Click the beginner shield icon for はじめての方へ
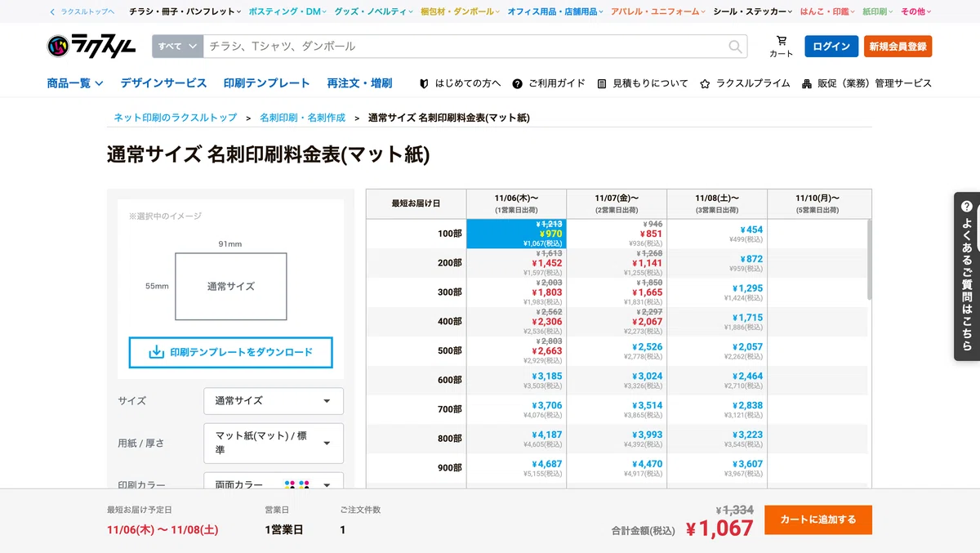980x553 pixels. tap(424, 83)
